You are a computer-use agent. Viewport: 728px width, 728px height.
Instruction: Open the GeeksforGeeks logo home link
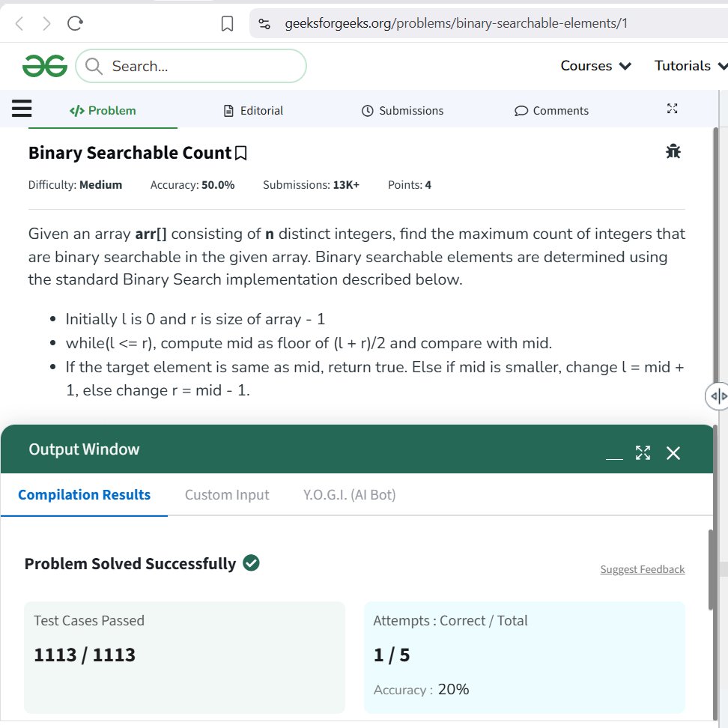[45, 66]
